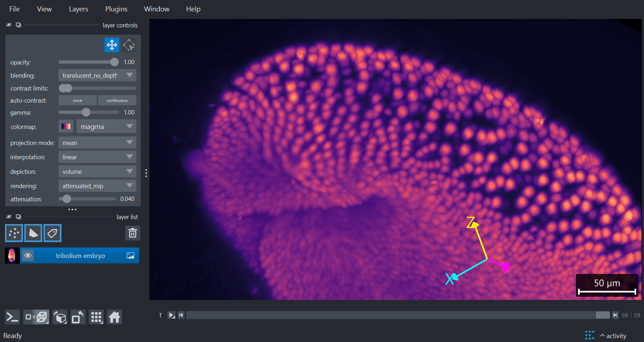Open the IPython console
The width and height of the screenshot is (644, 342).
pyautogui.click(x=12, y=317)
